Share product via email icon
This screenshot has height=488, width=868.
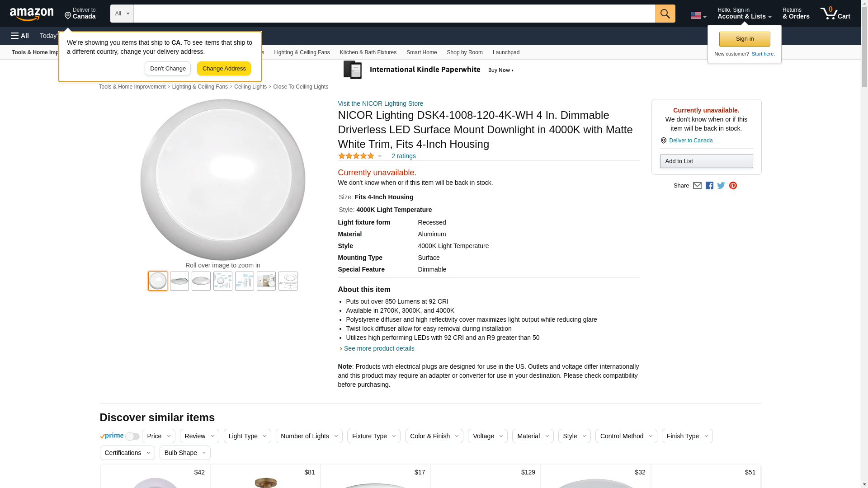point(697,186)
